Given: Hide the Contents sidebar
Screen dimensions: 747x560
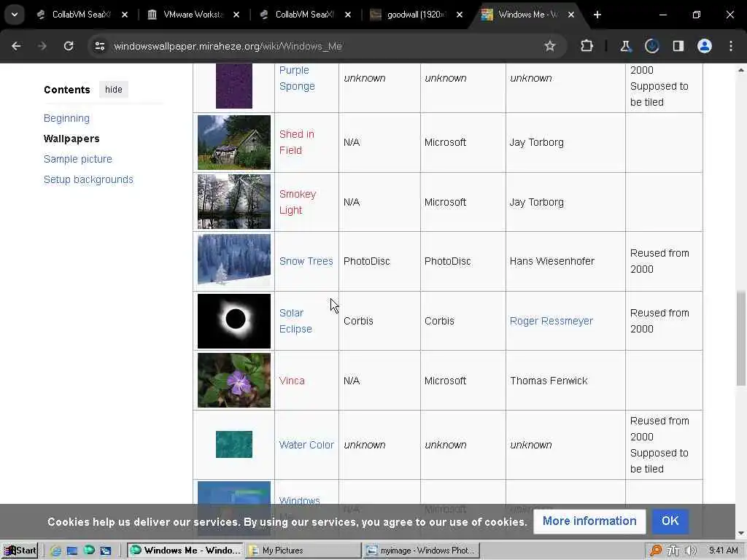Looking at the screenshot, I should (x=113, y=90).
